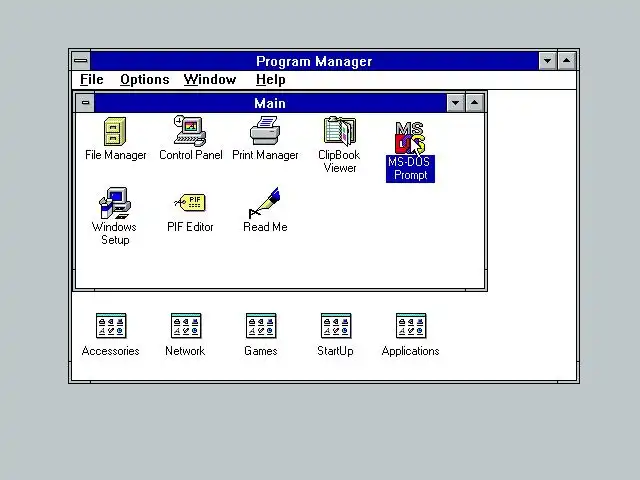Click the StartUp group label
The image size is (640, 480).
tap(336, 351)
